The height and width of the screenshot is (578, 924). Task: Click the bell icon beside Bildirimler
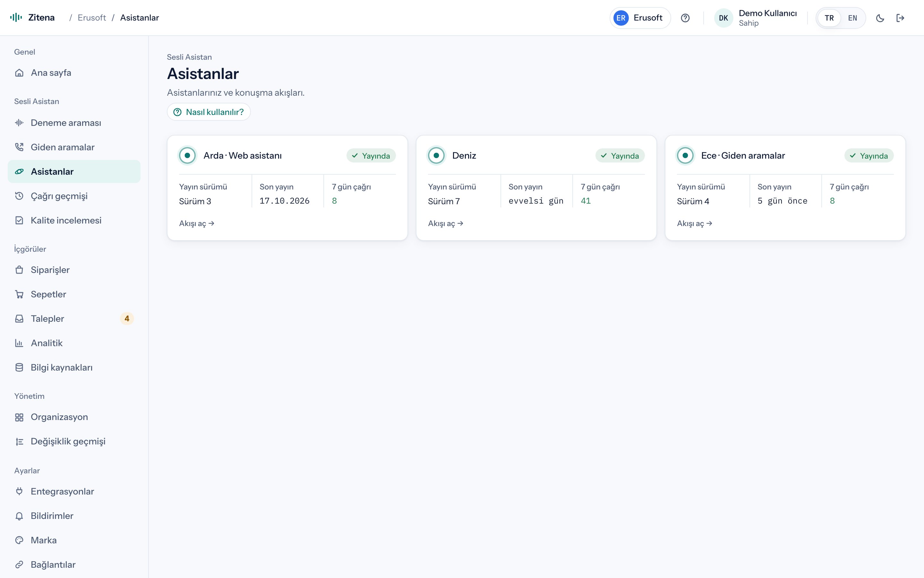[19, 516]
